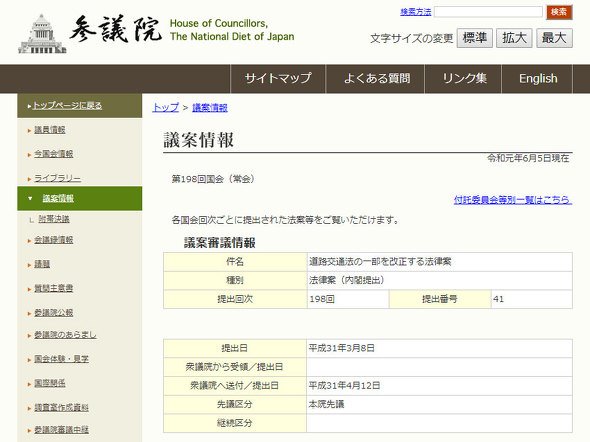Click the 議案情報 breadcrumb link

(x=210, y=108)
